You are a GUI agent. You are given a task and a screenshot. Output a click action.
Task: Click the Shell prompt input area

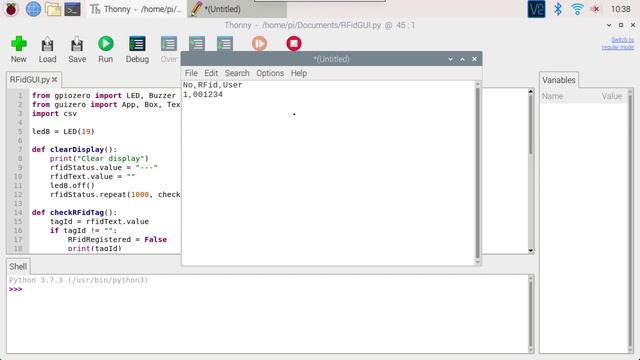[268, 289]
